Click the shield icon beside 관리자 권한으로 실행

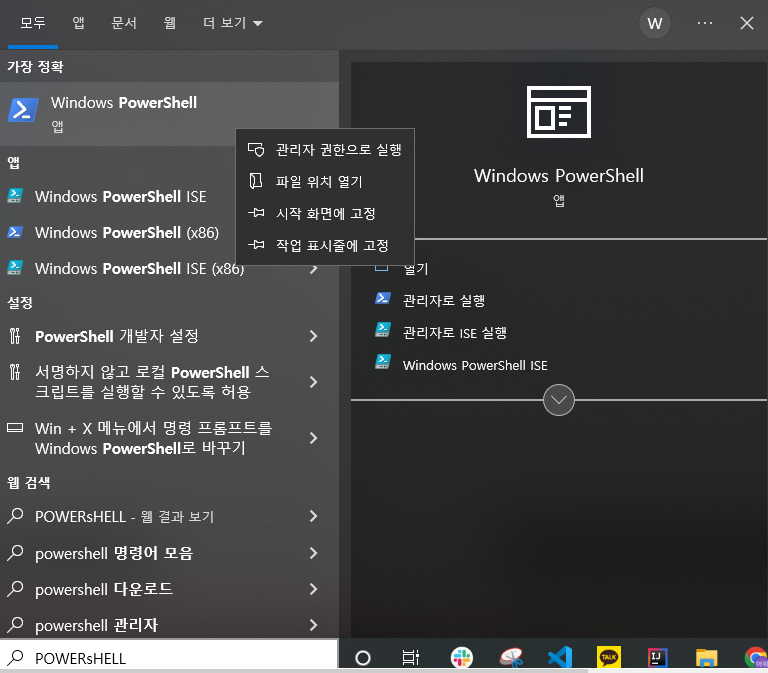click(x=256, y=149)
